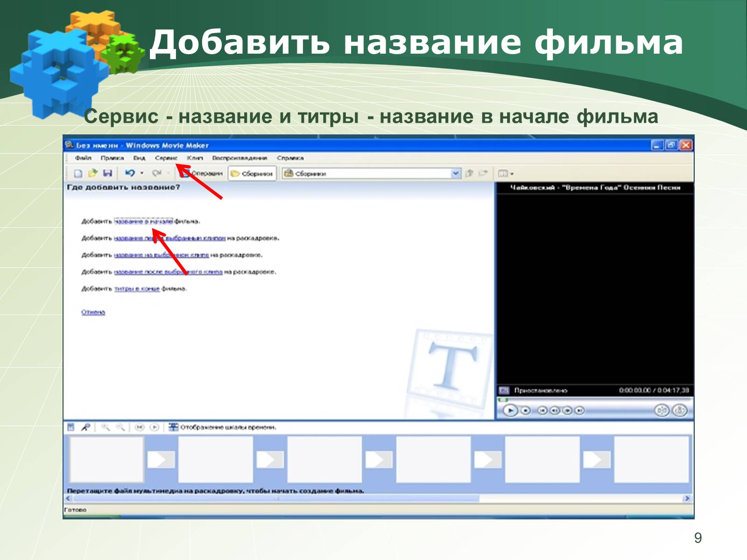
Task: Save project using the floppy disk icon
Action: [107, 174]
